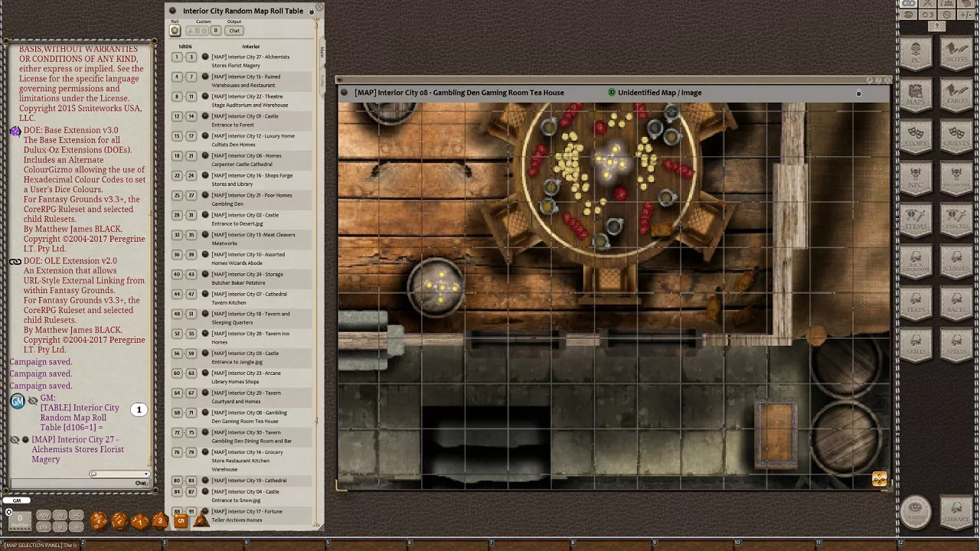Toggle the +2 modifier button
This screenshot has width=980, height=551.
tap(60, 516)
